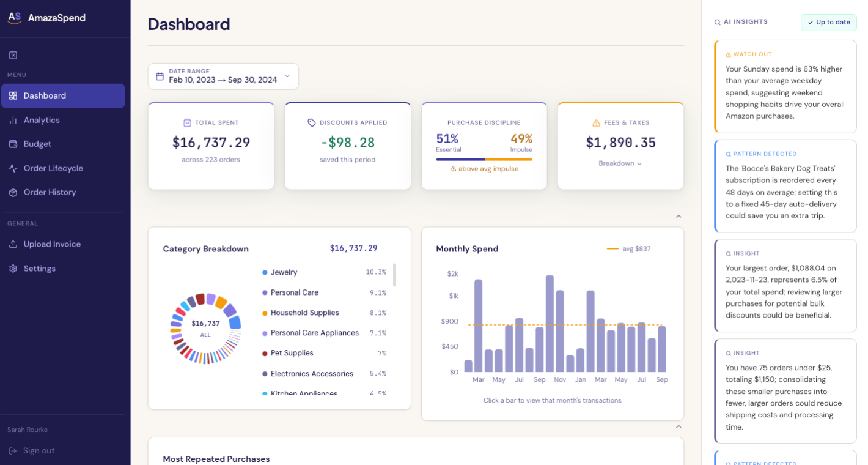Click the Purchase Discipline essential/impulse bar
The image size is (868, 465).
(x=484, y=159)
